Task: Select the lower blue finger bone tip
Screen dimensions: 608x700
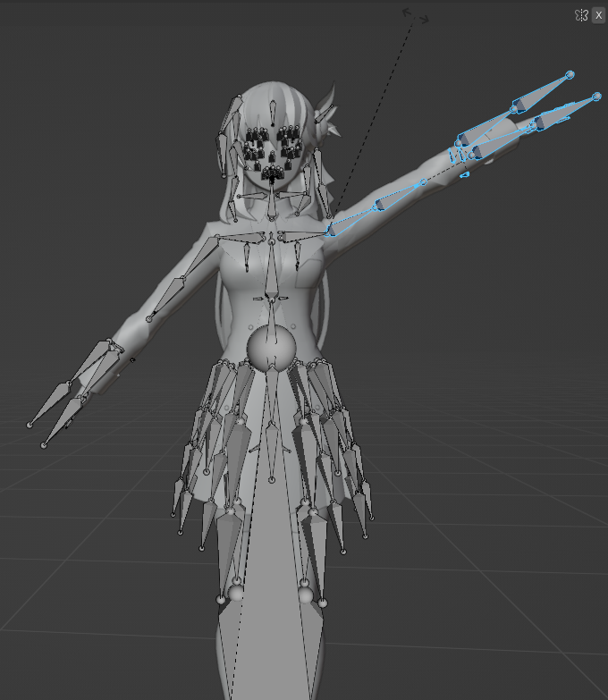Action: click(596, 97)
